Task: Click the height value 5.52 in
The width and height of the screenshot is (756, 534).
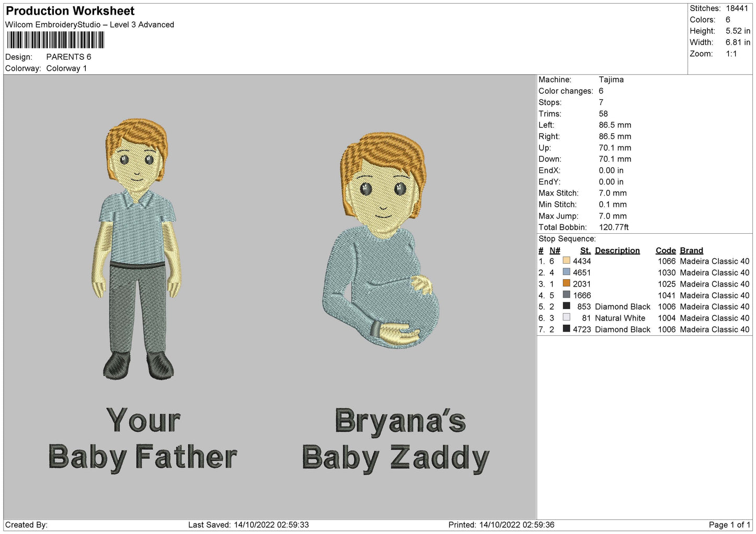Action: 738,31
